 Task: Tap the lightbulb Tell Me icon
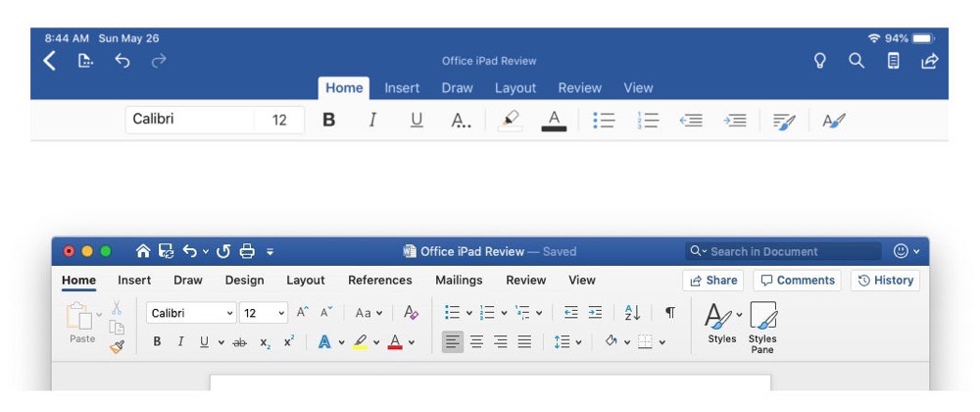[820, 61]
